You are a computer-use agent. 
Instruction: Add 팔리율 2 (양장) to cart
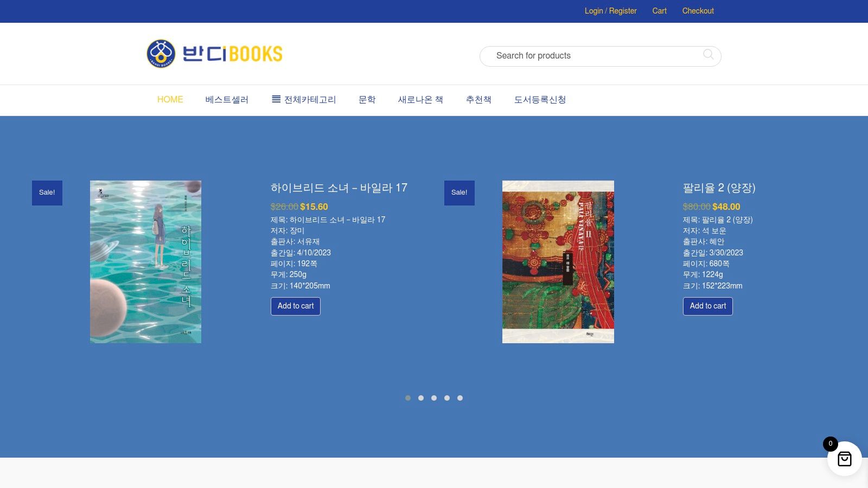[x=708, y=306]
